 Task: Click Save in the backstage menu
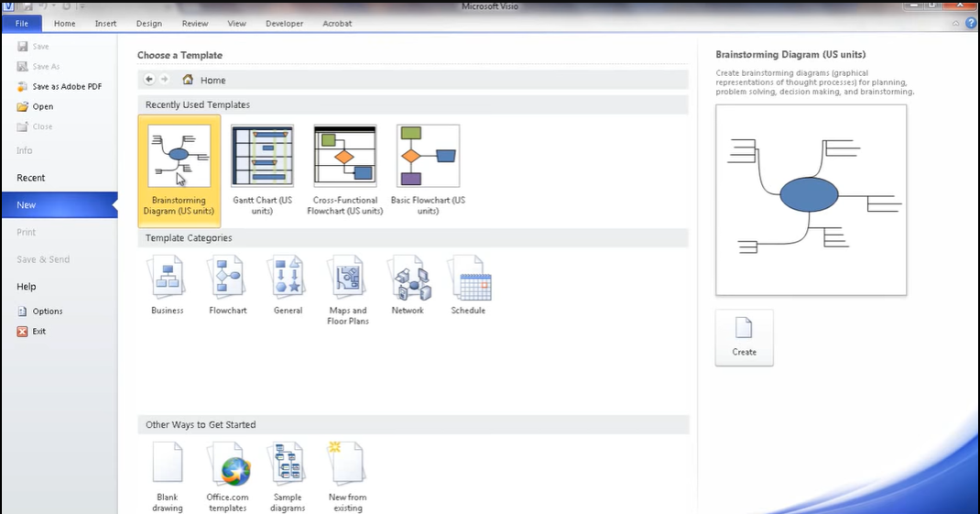click(34, 47)
